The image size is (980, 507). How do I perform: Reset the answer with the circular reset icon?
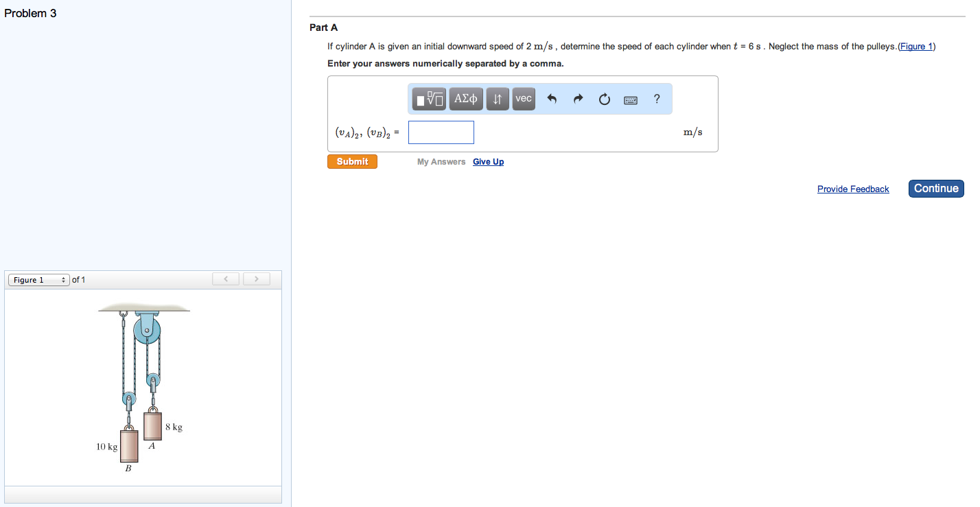(604, 98)
